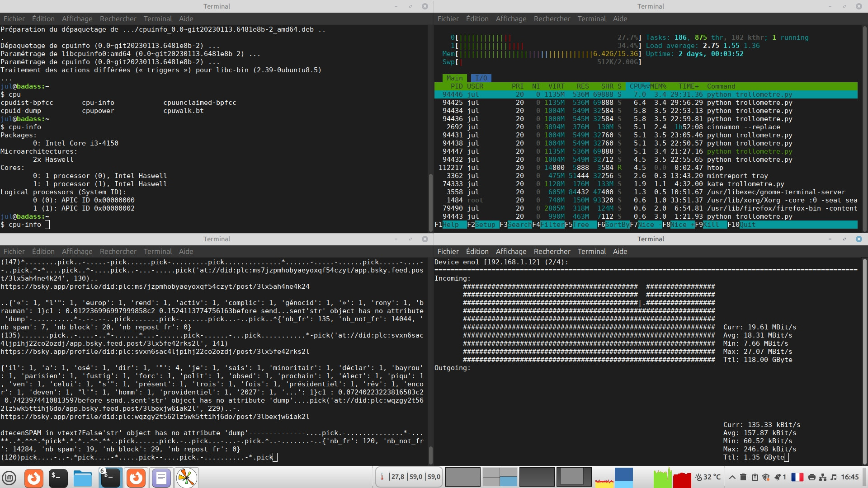This screenshot has width=868, height=488.
Task: Select htop row kate trollometre.py
Action: (646, 184)
